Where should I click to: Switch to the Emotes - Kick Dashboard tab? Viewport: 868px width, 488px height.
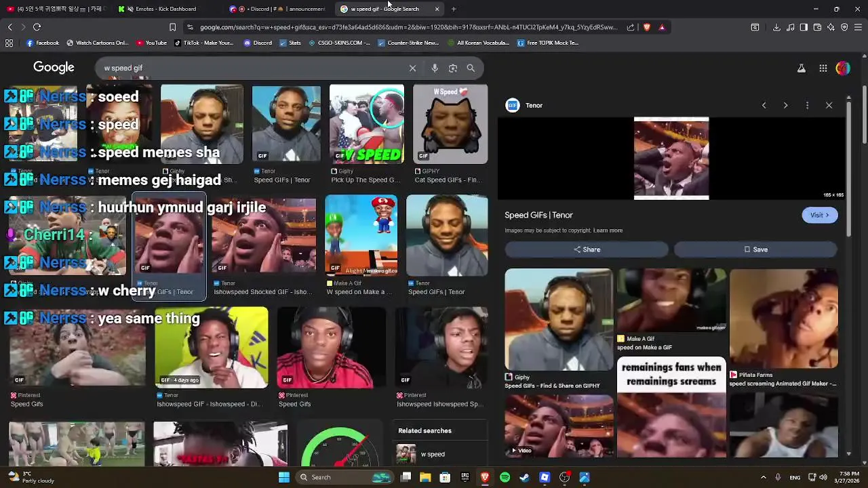[x=165, y=9]
